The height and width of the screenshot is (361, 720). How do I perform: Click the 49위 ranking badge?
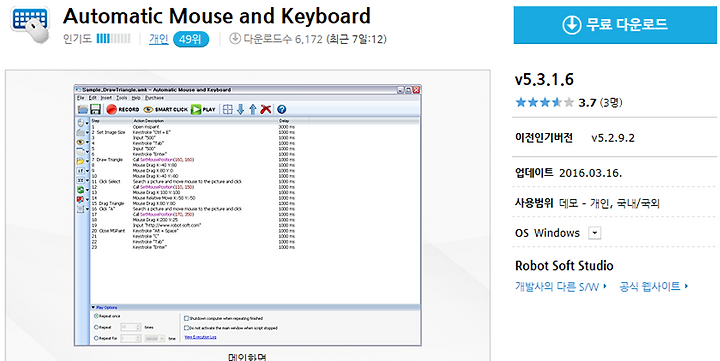pyautogui.click(x=191, y=39)
